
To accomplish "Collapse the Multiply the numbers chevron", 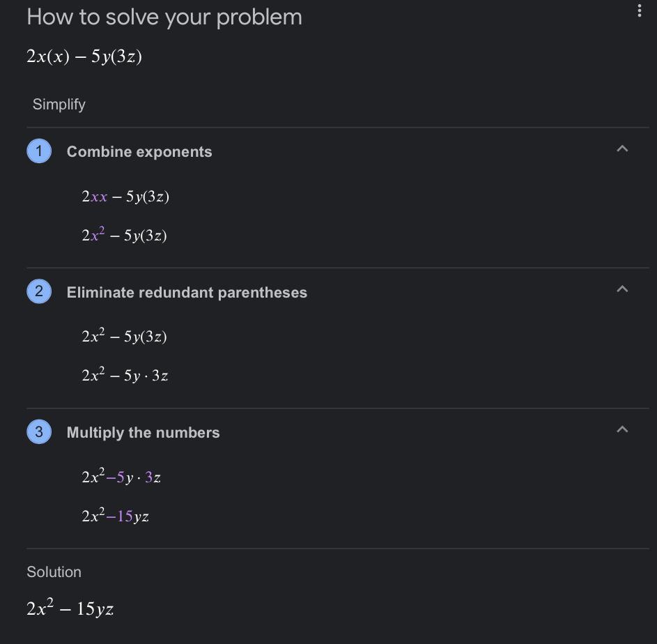I will (622, 429).
